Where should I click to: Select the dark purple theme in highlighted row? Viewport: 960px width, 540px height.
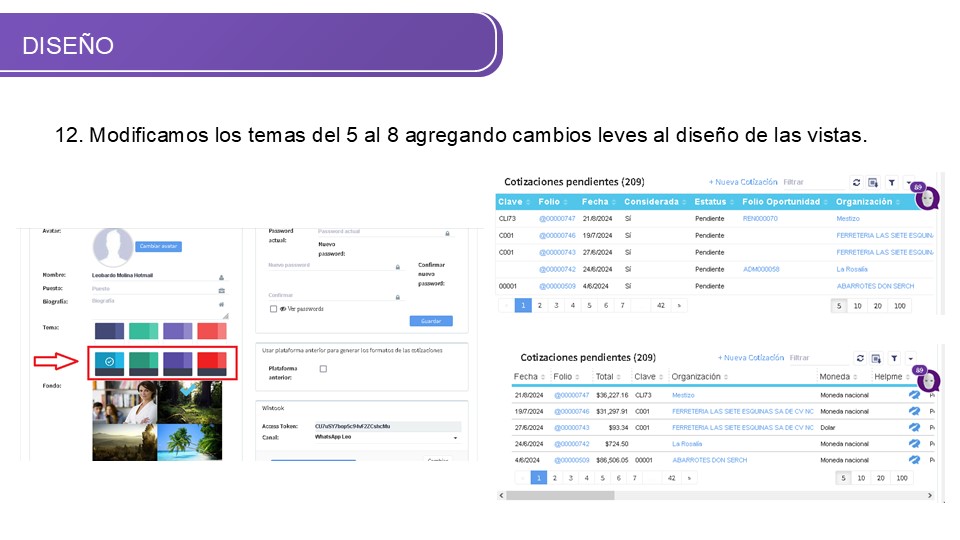[x=178, y=363]
